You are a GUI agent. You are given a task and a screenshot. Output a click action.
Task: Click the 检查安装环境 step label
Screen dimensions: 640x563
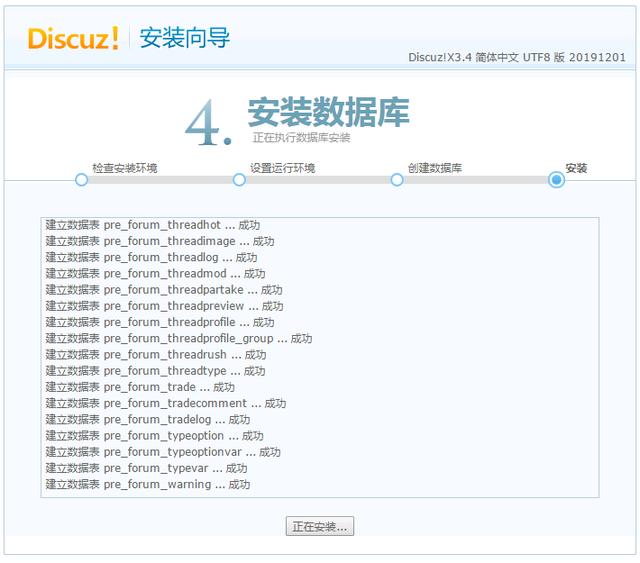coord(125,168)
